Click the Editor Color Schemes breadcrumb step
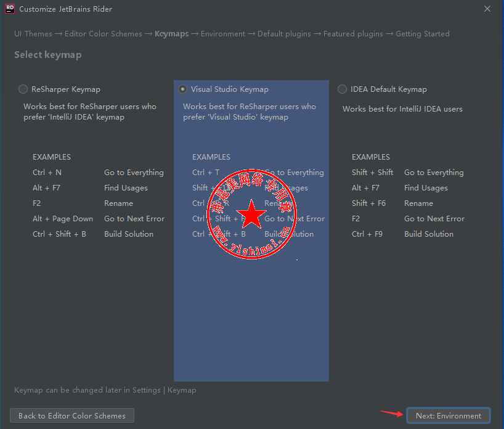 pyautogui.click(x=103, y=34)
